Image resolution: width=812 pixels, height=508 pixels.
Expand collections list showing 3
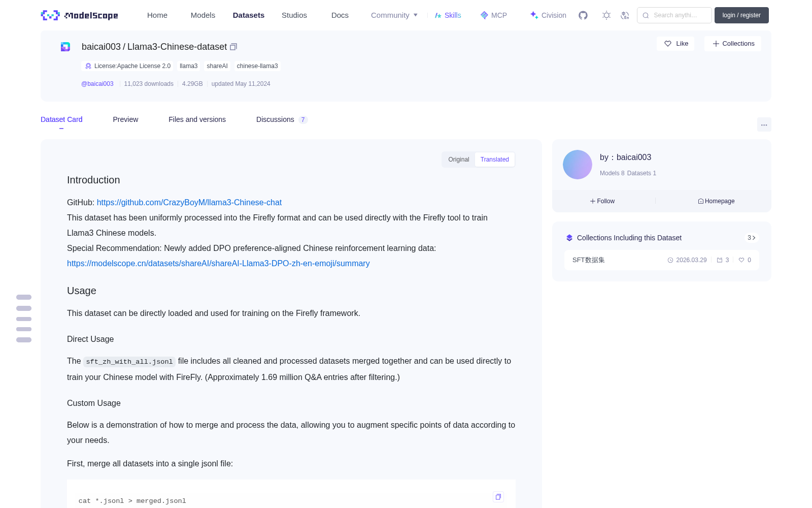[752, 238]
